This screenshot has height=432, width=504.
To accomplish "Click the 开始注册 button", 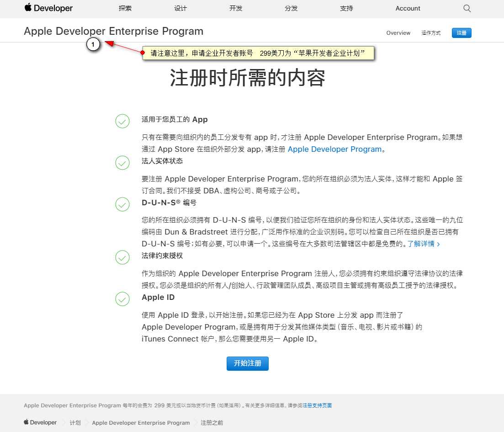I will (x=248, y=363).
